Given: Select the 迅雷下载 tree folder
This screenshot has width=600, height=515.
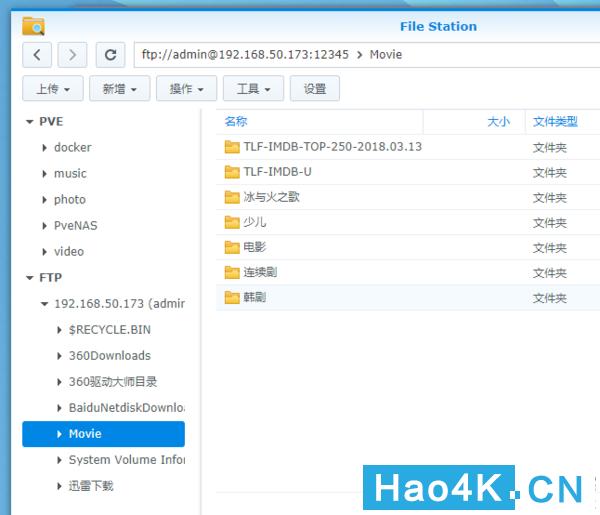Looking at the screenshot, I should click(91, 486).
